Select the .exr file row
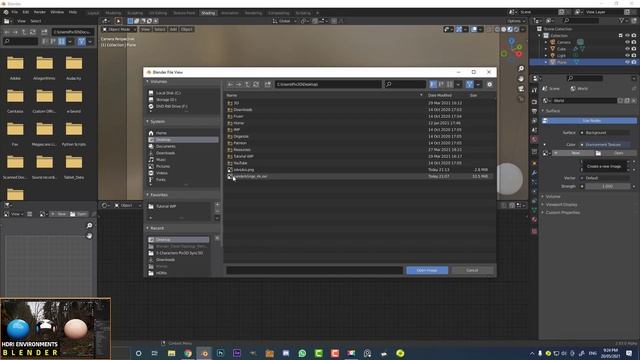Viewport: 640px width, 360px height. tap(359, 176)
